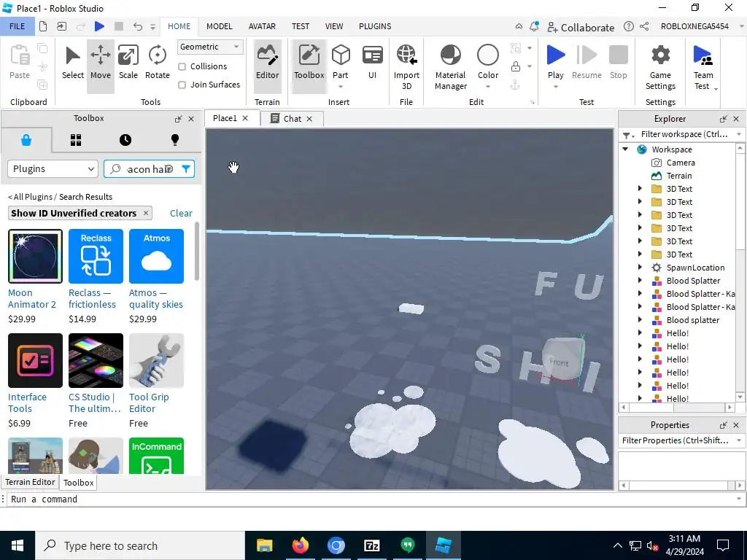
Task: Enable the Join Surfaces checkbox
Action: (182, 85)
